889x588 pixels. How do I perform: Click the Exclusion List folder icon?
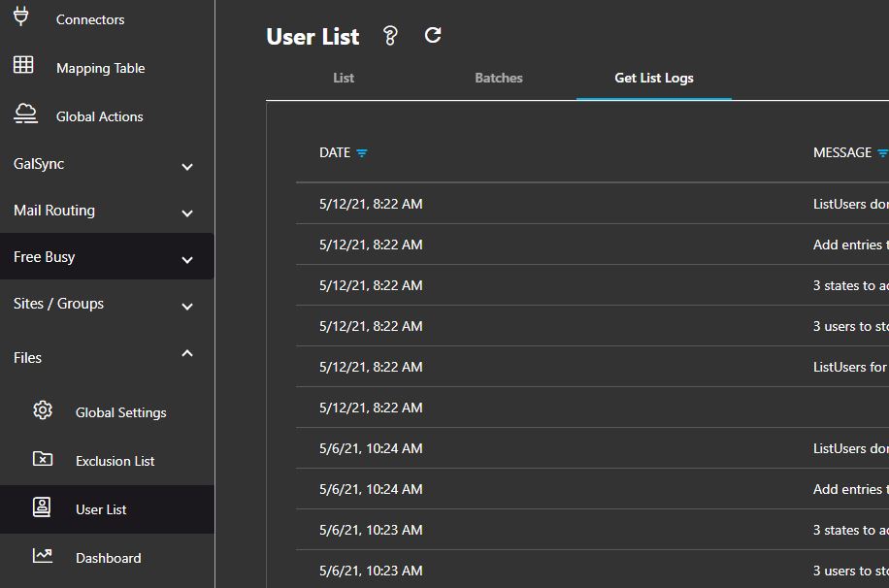click(43, 458)
